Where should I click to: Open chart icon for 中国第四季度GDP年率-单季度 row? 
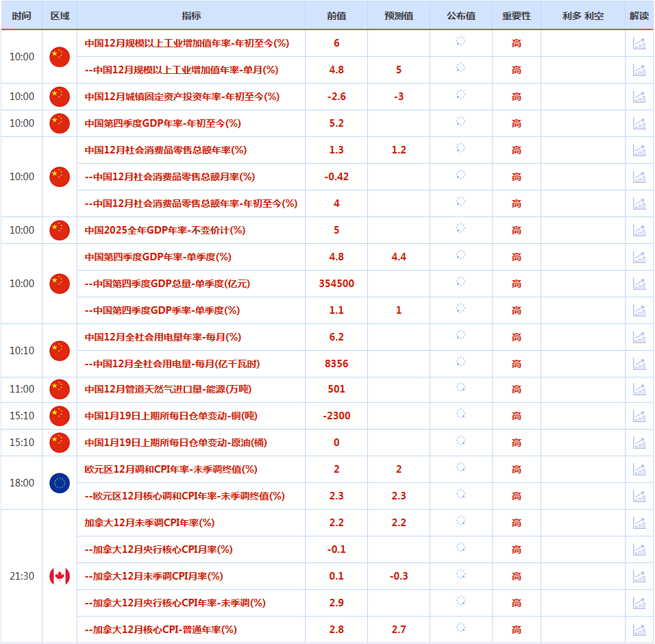click(639, 258)
